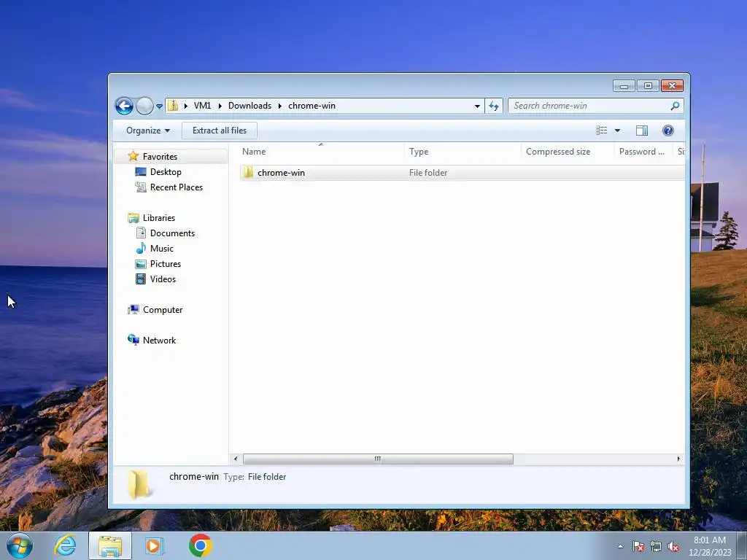This screenshot has height=560, width=747.
Task: Open the Organize menu
Action: (x=147, y=131)
